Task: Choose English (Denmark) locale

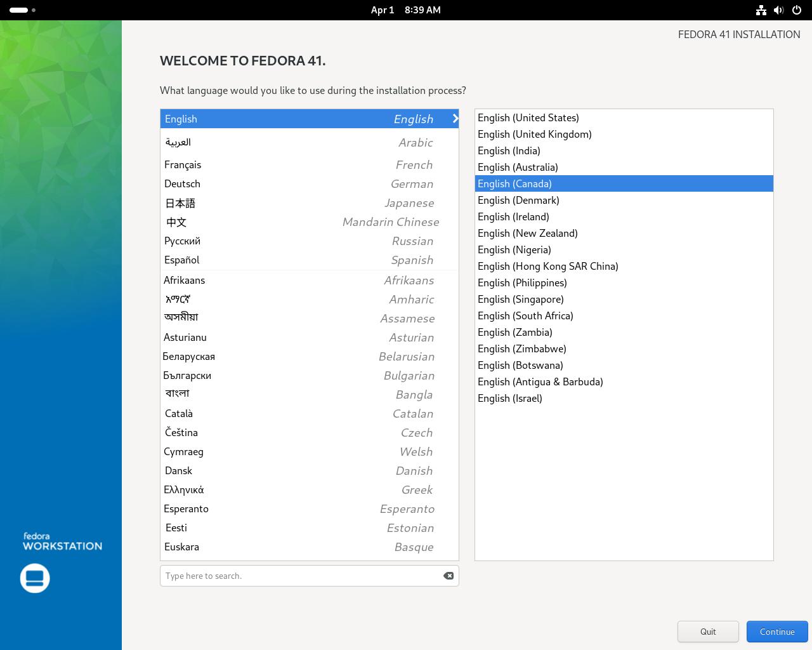Action: [x=624, y=200]
